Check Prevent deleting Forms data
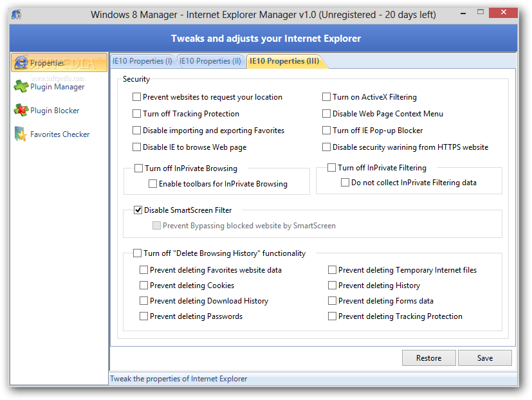This screenshot has width=532, height=400. (x=332, y=301)
